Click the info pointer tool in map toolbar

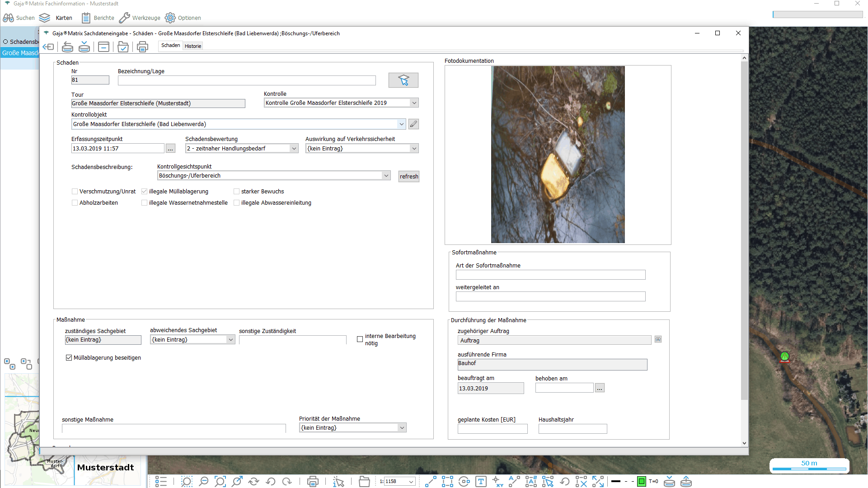tap(338, 482)
